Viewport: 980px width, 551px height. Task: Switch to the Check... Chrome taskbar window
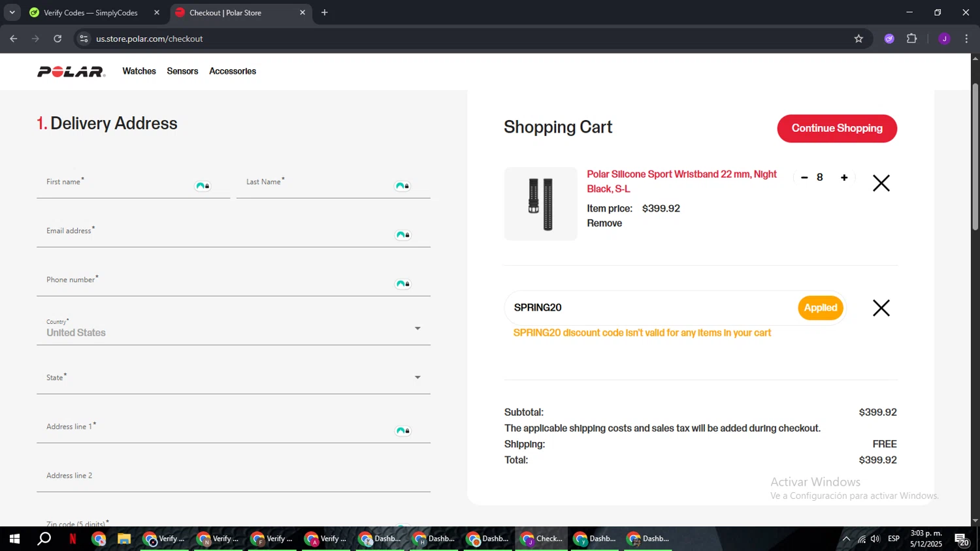541,539
